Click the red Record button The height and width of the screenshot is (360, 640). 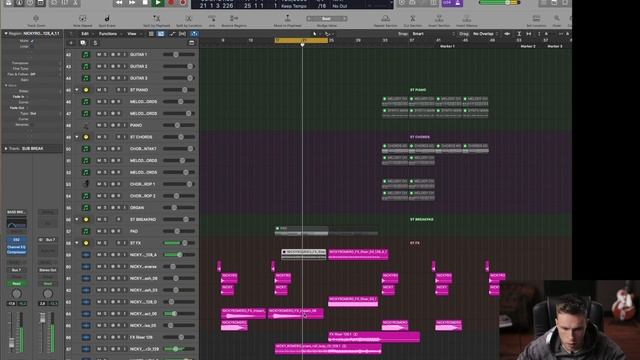click(x=171, y=3)
